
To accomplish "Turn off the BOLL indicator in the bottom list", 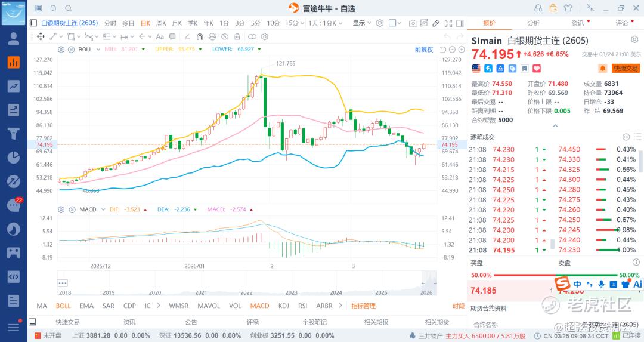I will click(63, 306).
